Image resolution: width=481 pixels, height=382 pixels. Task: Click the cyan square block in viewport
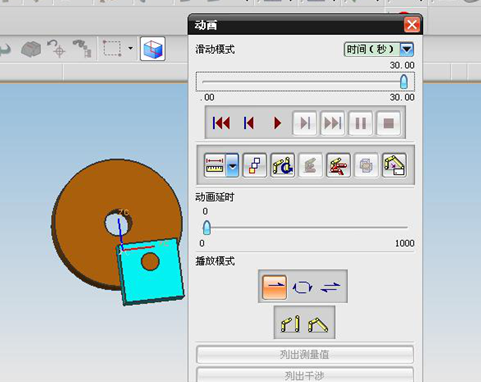pyautogui.click(x=151, y=272)
